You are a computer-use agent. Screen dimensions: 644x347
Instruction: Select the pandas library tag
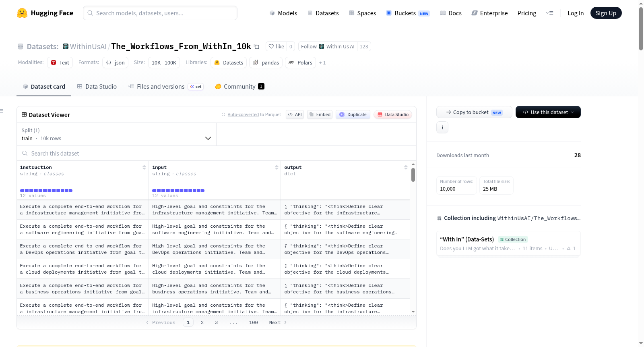click(266, 62)
